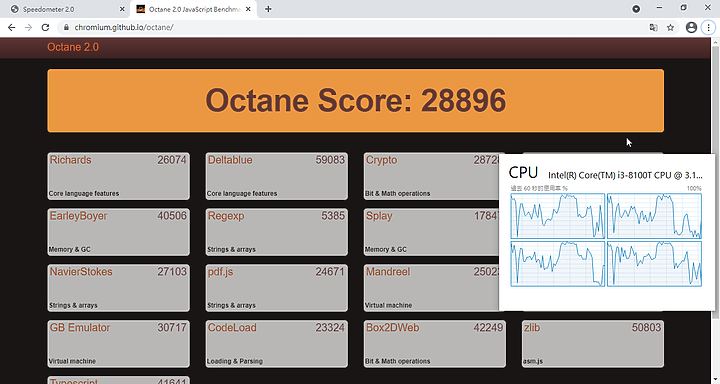720x384 pixels.
Task: Open the translate page icon
Action: click(x=653, y=28)
